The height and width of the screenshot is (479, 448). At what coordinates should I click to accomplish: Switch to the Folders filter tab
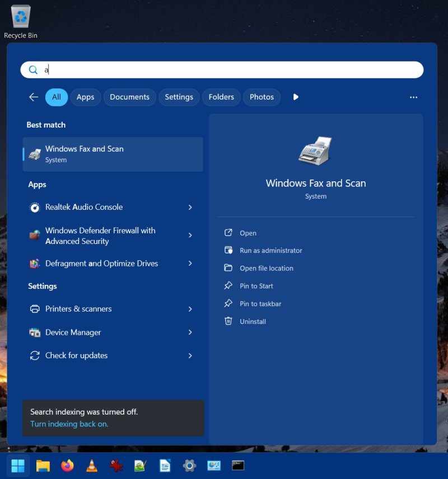click(x=221, y=97)
